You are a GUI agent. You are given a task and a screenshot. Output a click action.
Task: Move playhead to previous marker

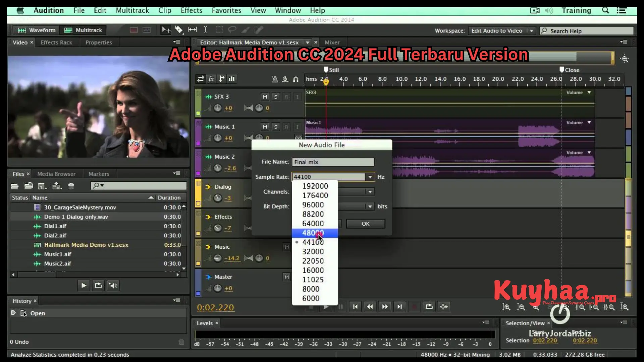355,307
